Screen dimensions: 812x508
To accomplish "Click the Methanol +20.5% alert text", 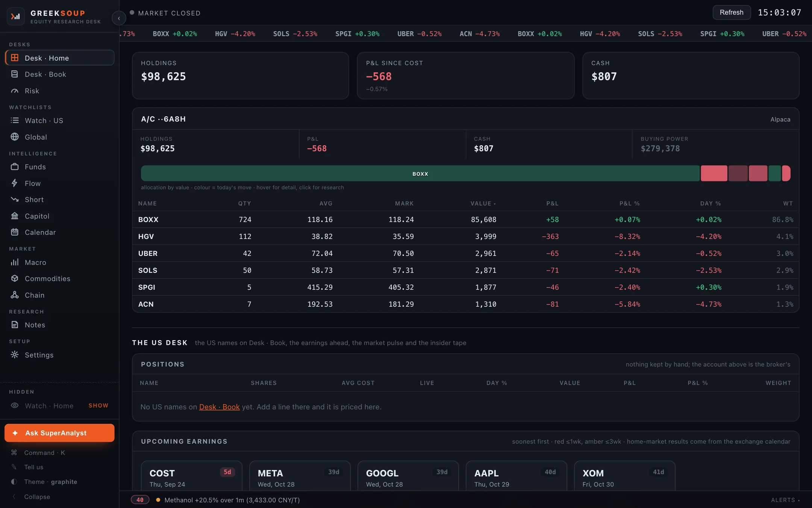I will pyautogui.click(x=232, y=500).
